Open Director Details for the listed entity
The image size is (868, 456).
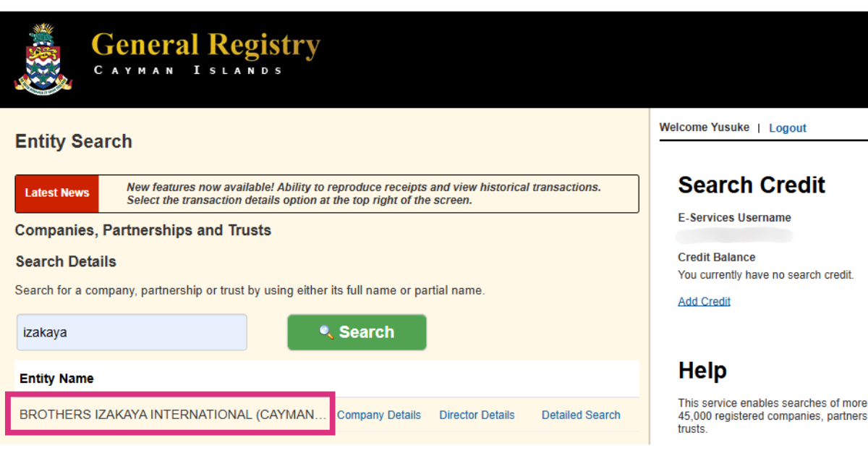pyautogui.click(x=477, y=415)
